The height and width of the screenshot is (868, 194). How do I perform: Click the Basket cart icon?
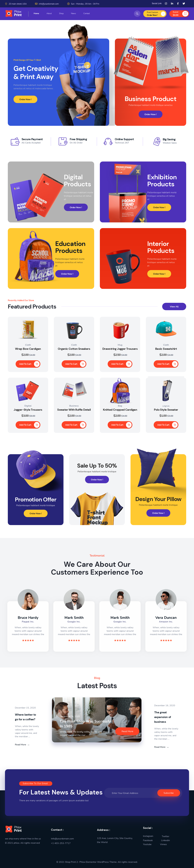pos(185,14)
